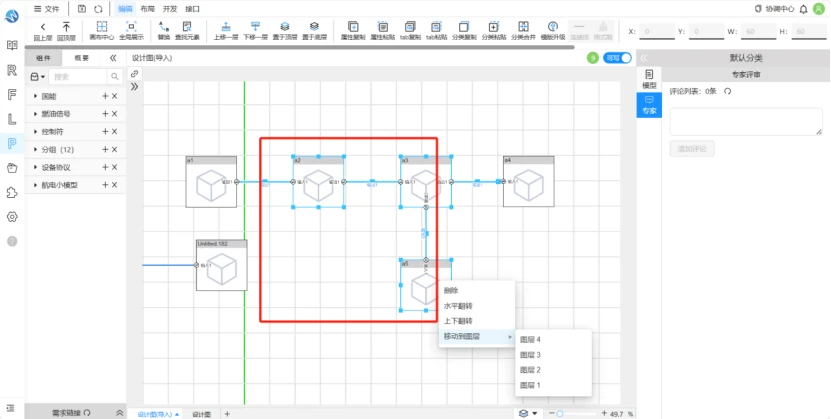831x419 pixels.
Task: Expand the 分组 (12) tree group
Action: tap(36, 149)
